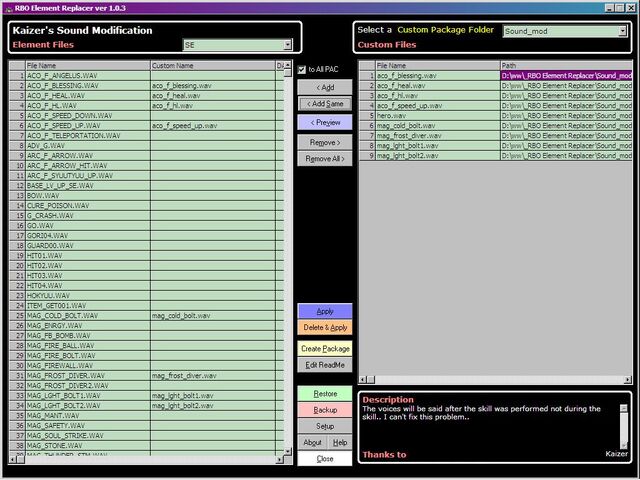The width and height of the screenshot is (640, 480).
Task: Click the orange Delete & Apply button
Action: [325, 327]
